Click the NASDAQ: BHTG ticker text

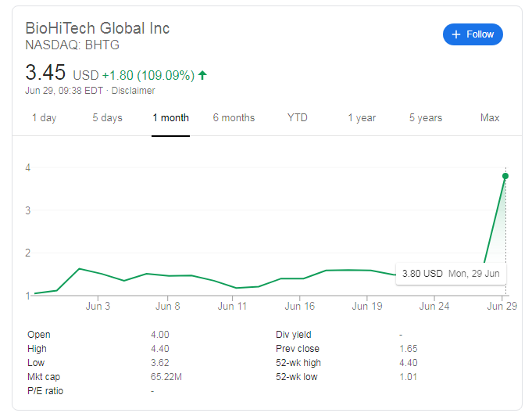coord(73,45)
